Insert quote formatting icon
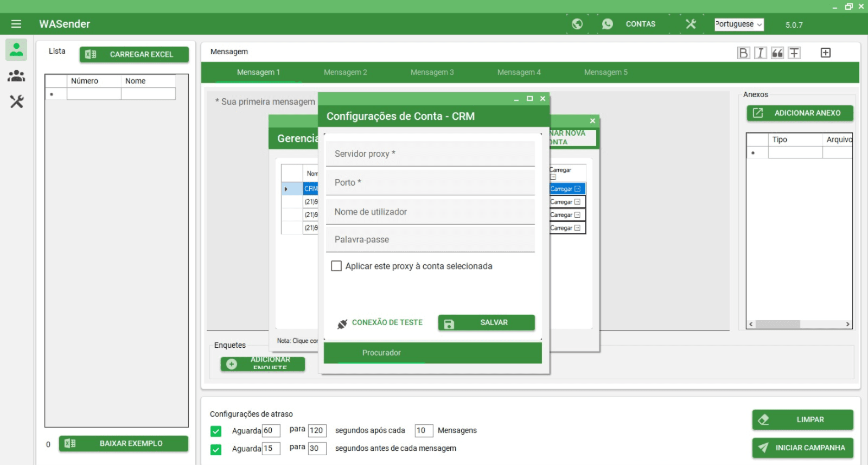The image size is (868, 465). tap(777, 53)
